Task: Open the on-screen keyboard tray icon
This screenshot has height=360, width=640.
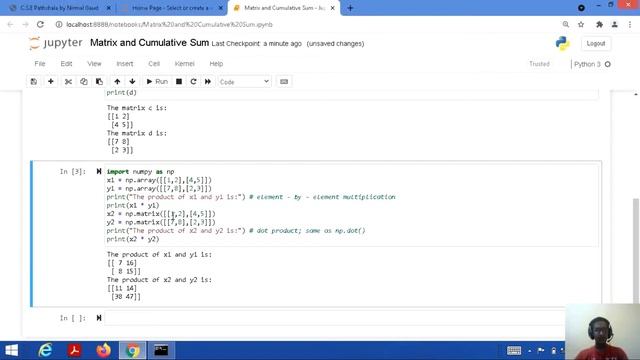Action: (514, 351)
